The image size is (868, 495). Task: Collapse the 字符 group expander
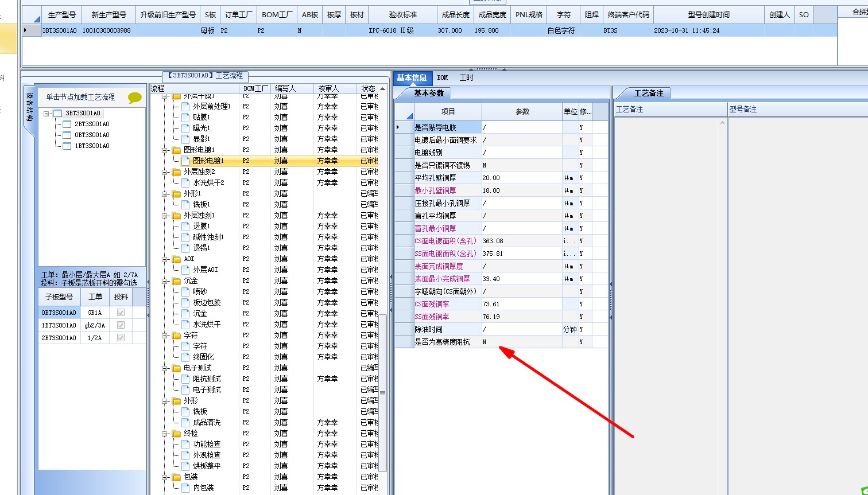click(165, 336)
